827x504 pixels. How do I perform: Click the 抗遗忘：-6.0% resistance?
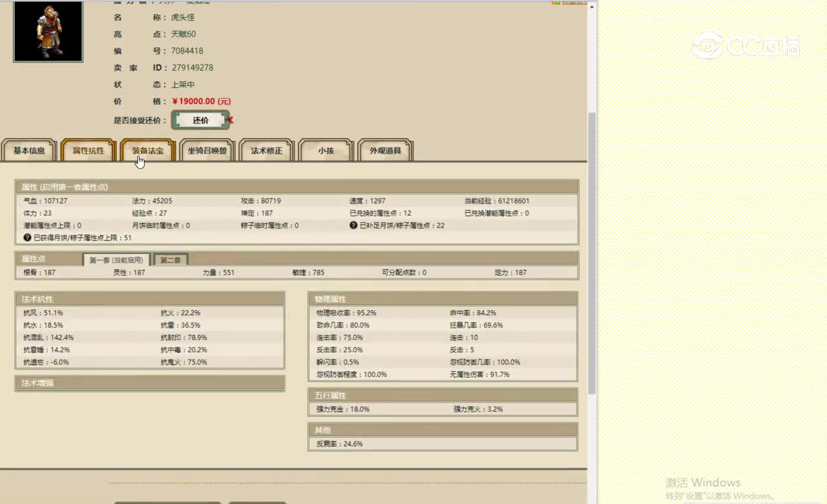(x=46, y=362)
